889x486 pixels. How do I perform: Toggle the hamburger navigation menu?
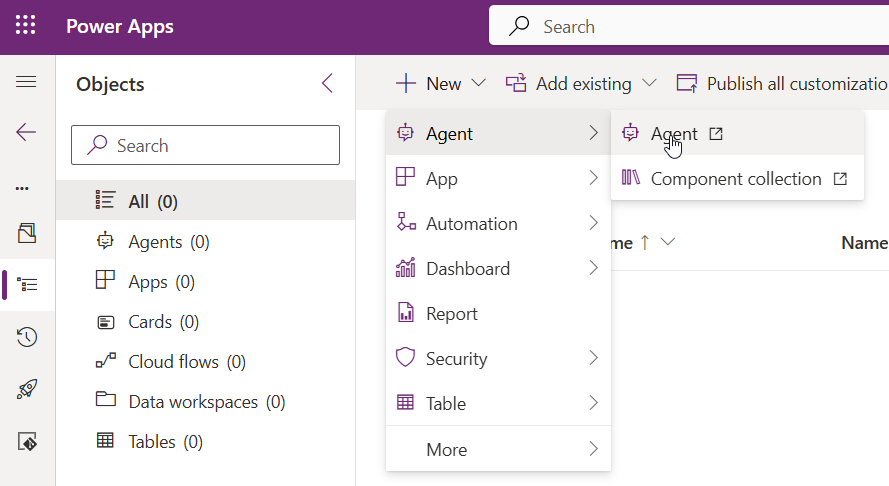click(26, 82)
